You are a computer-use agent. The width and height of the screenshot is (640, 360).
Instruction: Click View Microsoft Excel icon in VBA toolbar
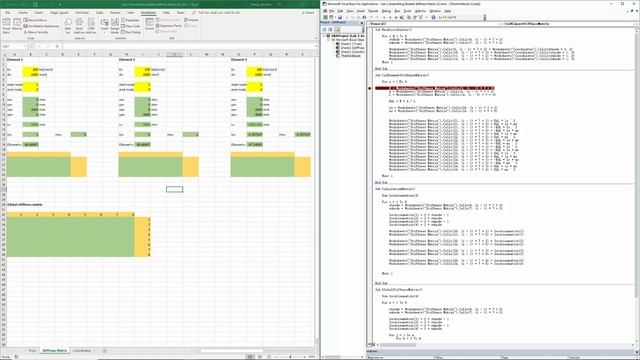(325, 18)
